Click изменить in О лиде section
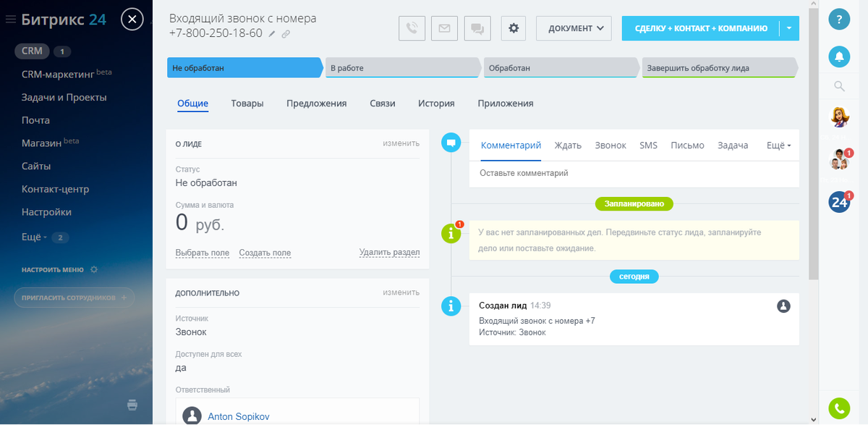Screen dimensions: 868x425 [401, 143]
